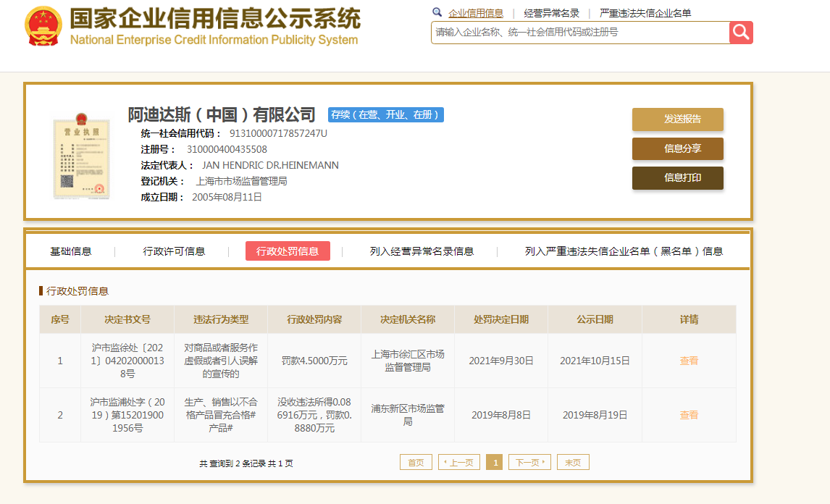Click the 详情 column header
This screenshot has height=504, width=830.
coord(689,319)
